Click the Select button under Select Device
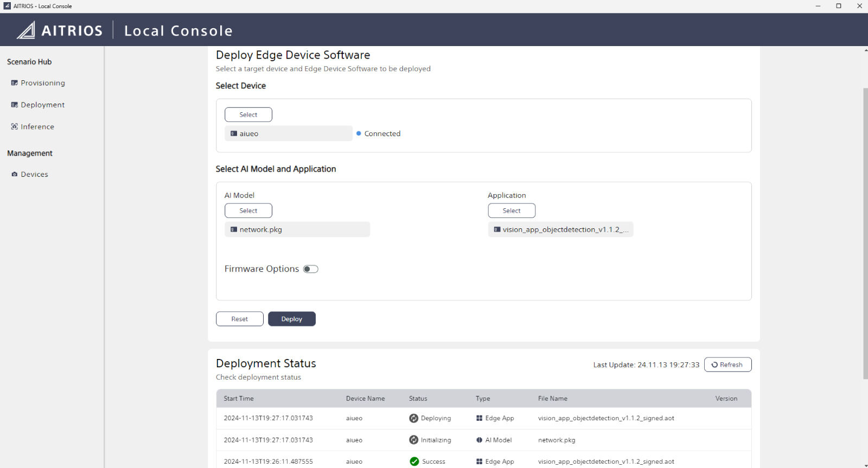This screenshot has height=468, width=868. coord(248,114)
